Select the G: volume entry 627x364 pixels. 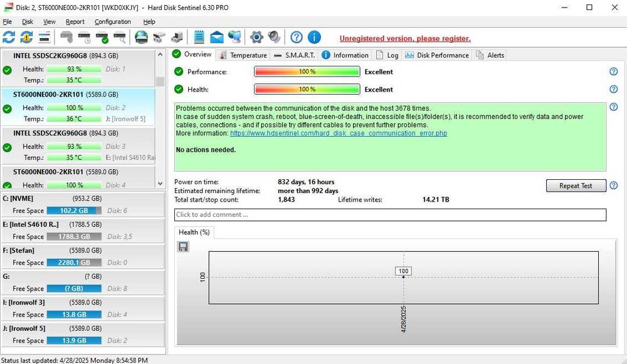(83, 282)
